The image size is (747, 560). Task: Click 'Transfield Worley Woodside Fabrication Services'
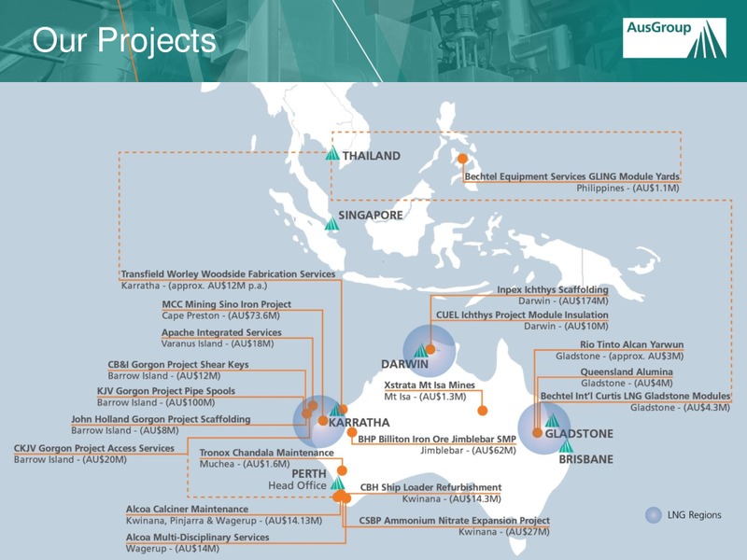coord(228,273)
